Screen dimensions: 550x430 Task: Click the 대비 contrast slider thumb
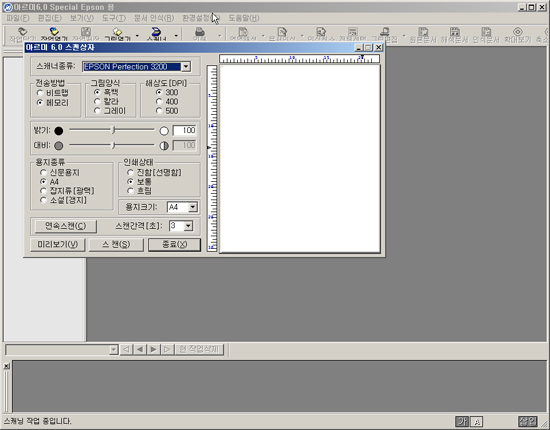tap(113, 145)
